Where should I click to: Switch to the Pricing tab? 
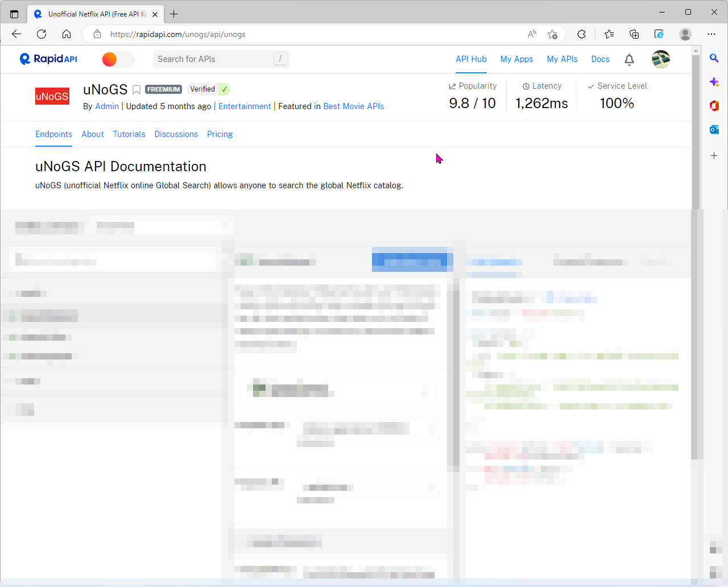220,134
